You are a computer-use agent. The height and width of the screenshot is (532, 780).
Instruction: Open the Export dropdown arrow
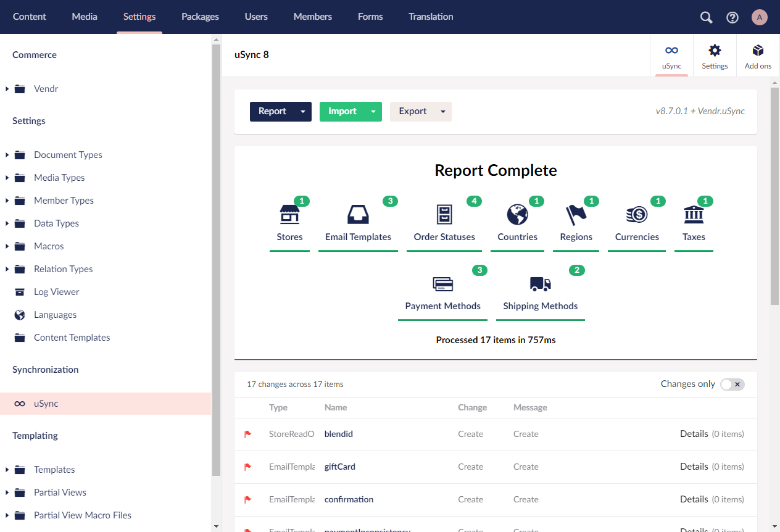tap(443, 112)
